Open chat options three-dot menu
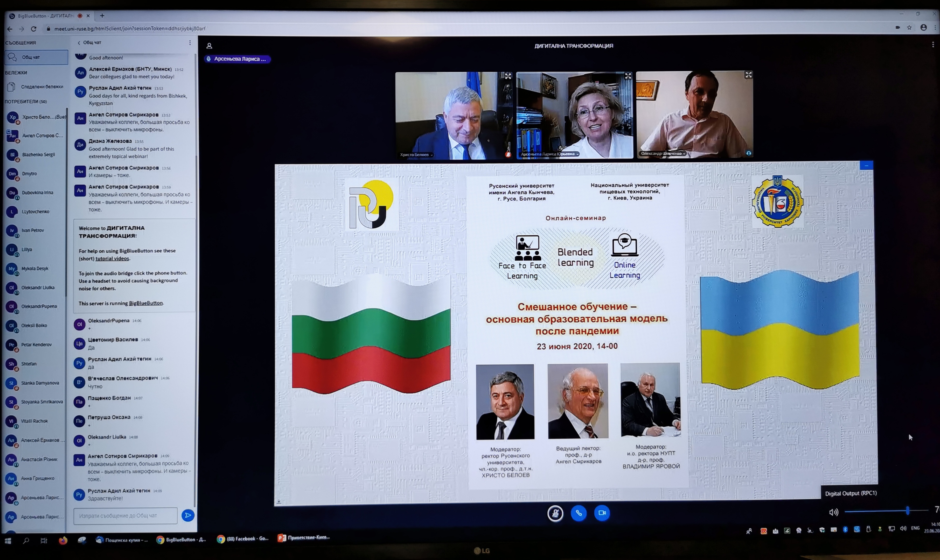The width and height of the screenshot is (940, 560). pos(190,43)
